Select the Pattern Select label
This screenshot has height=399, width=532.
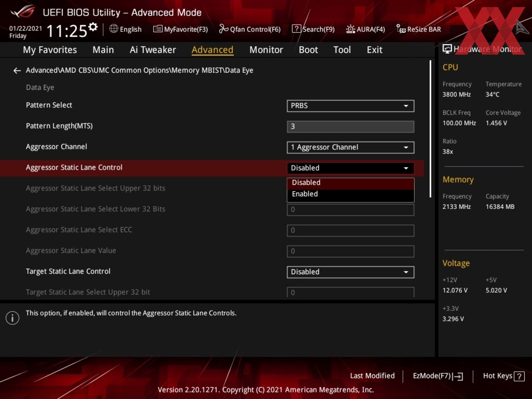pos(49,105)
